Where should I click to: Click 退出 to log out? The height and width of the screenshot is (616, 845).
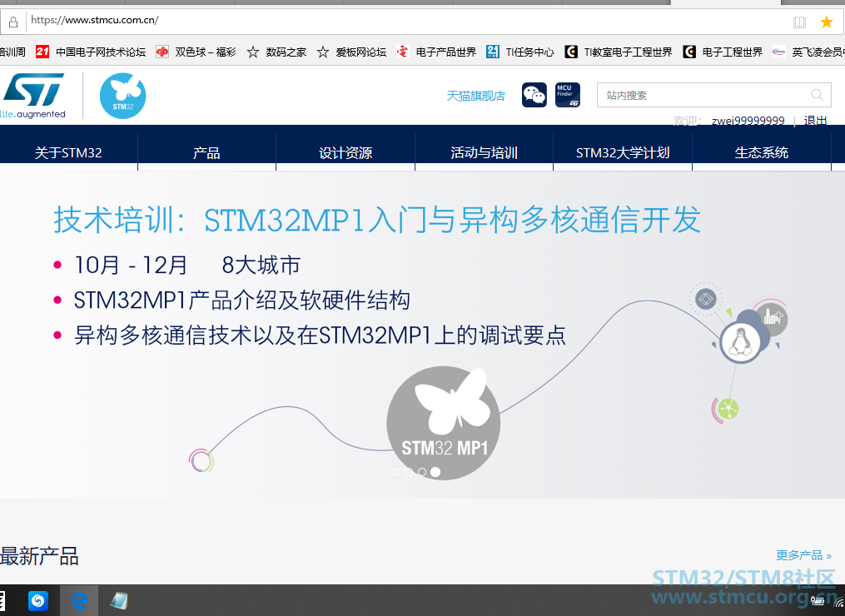pyautogui.click(x=815, y=121)
